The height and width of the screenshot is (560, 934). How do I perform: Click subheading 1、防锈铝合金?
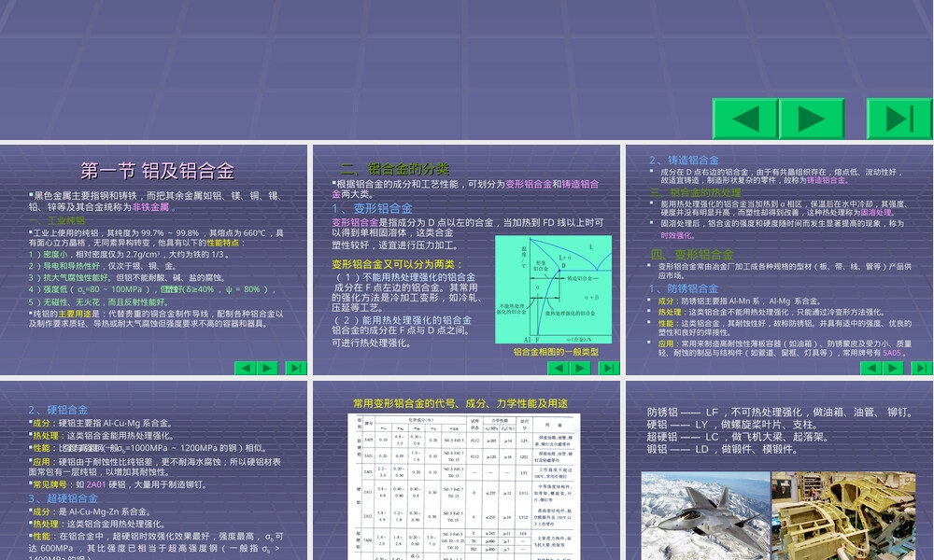[684, 288]
